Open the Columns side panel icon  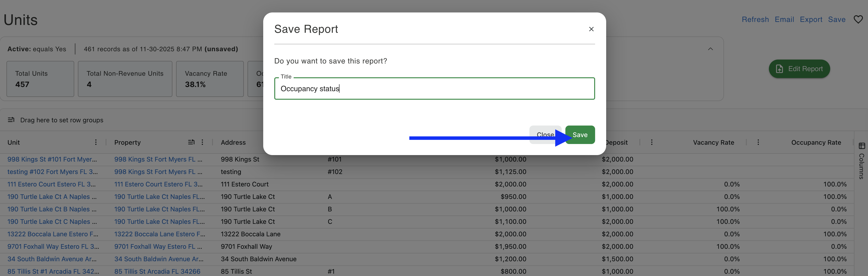click(x=862, y=146)
